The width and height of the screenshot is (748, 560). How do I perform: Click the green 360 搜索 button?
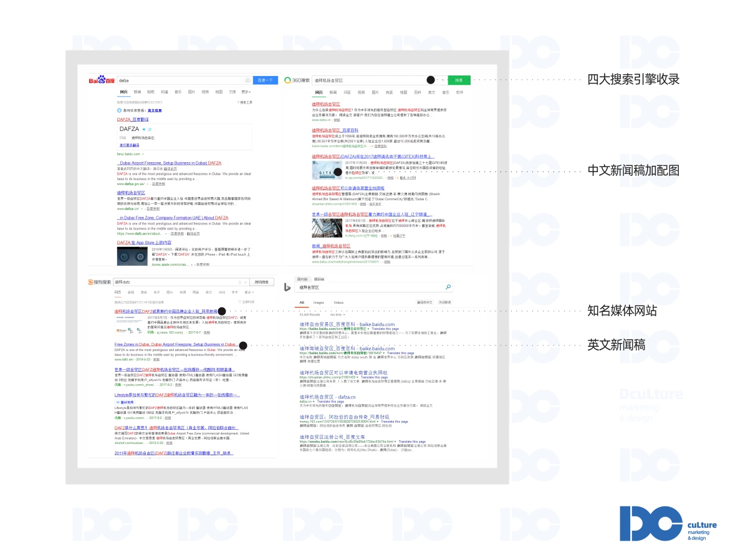[x=459, y=80]
